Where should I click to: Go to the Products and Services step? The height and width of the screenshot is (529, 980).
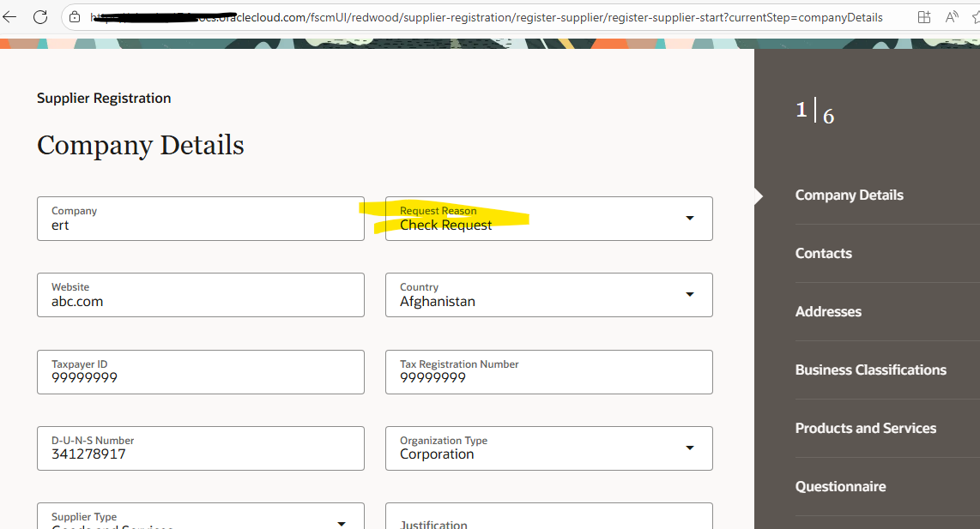866,428
